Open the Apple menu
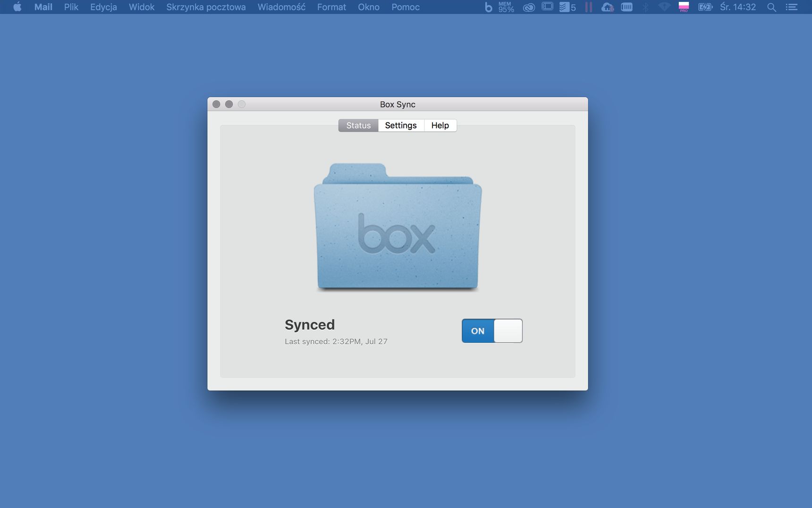 (x=17, y=7)
